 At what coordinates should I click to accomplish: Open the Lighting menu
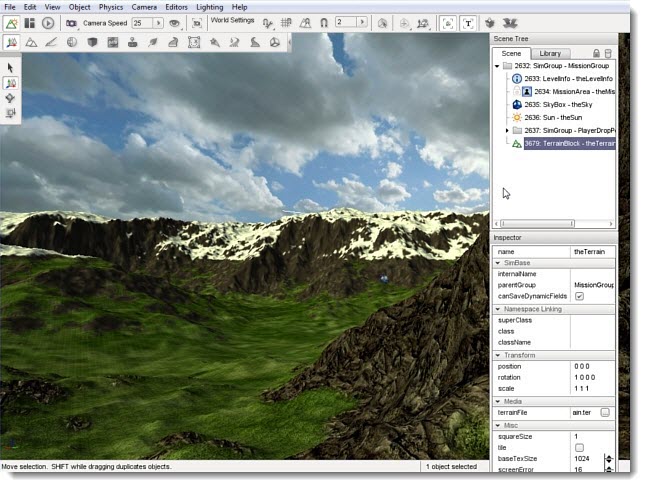tap(209, 7)
